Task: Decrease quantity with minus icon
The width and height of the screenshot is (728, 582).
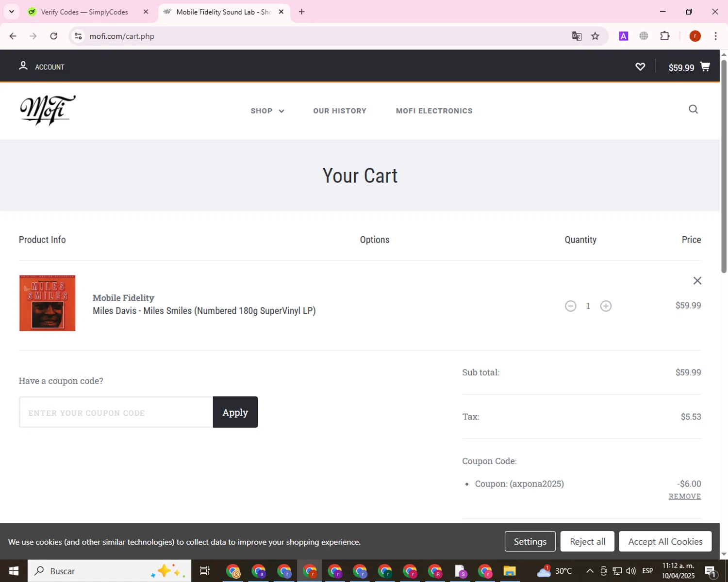Action: tap(570, 306)
